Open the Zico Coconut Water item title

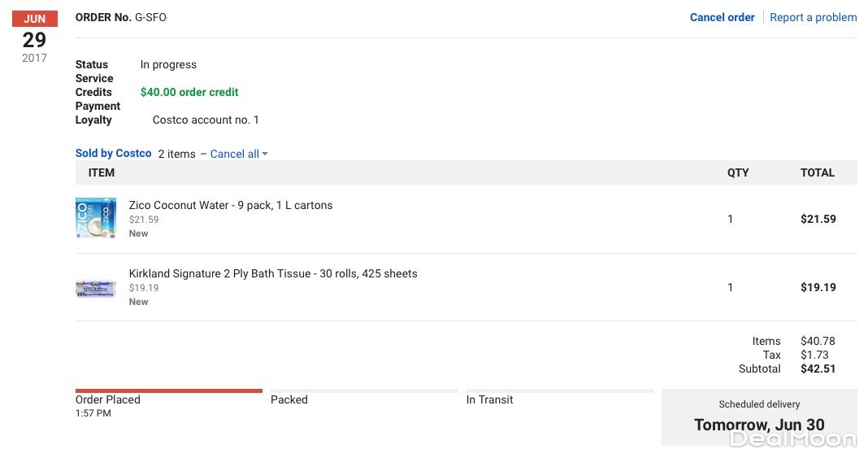(x=231, y=205)
